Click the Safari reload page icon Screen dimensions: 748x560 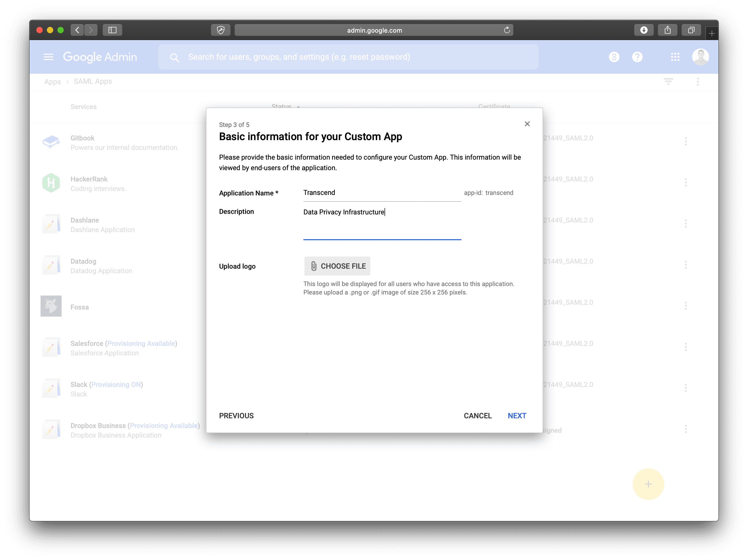pos(506,30)
